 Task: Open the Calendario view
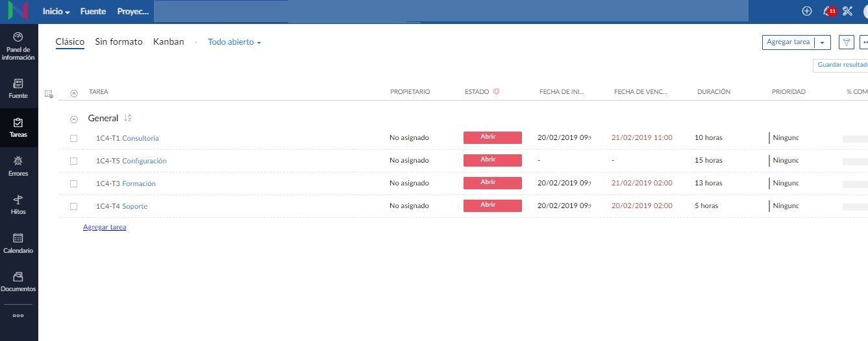(18, 243)
